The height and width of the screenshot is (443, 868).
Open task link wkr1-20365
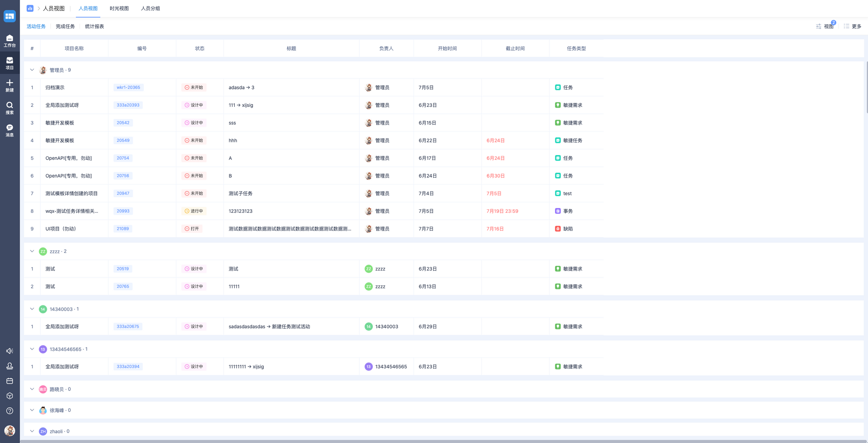(128, 88)
